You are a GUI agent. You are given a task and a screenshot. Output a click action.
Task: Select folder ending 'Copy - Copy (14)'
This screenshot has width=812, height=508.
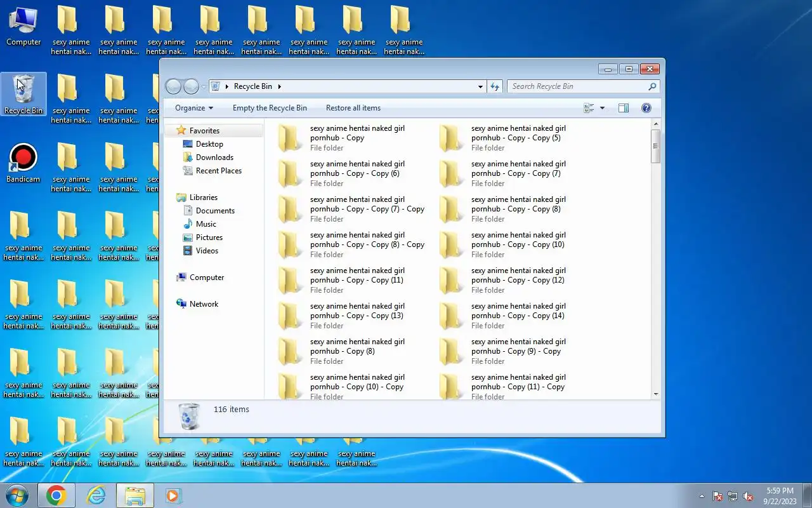click(514, 316)
